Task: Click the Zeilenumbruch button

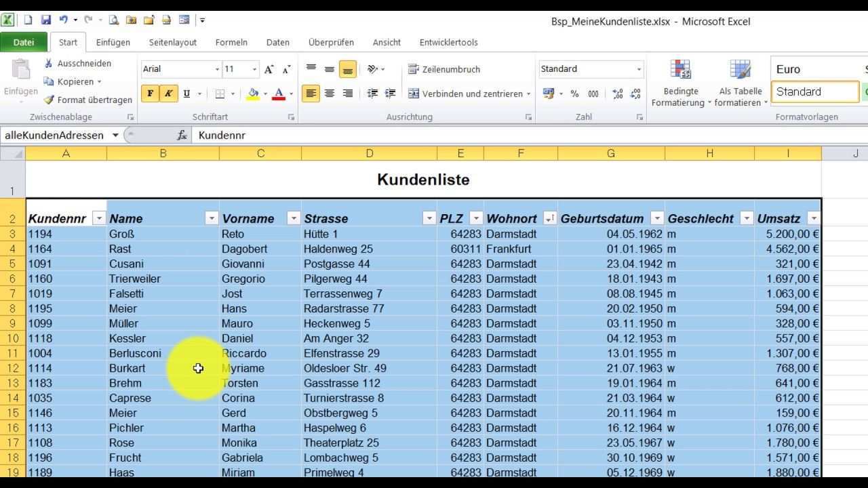Action: click(444, 69)
